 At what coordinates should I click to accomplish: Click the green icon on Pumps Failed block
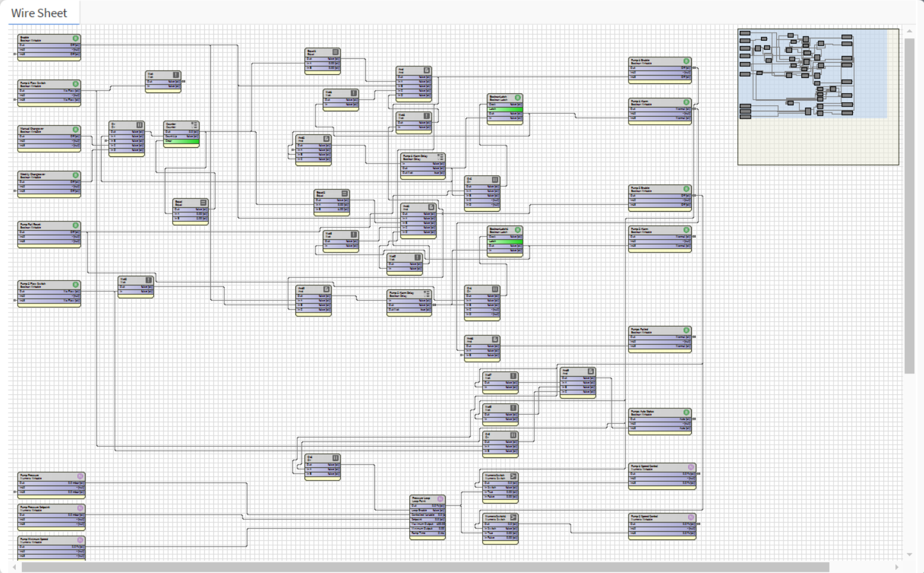click(686, 330)
